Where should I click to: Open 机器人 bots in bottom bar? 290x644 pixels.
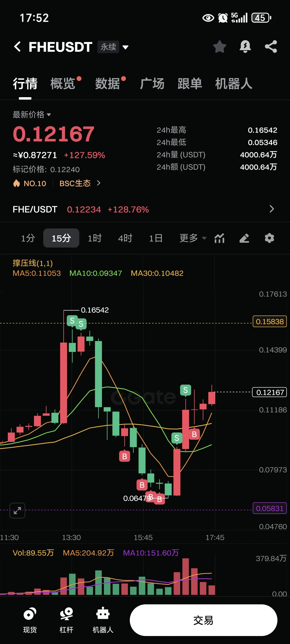(103, 620)
